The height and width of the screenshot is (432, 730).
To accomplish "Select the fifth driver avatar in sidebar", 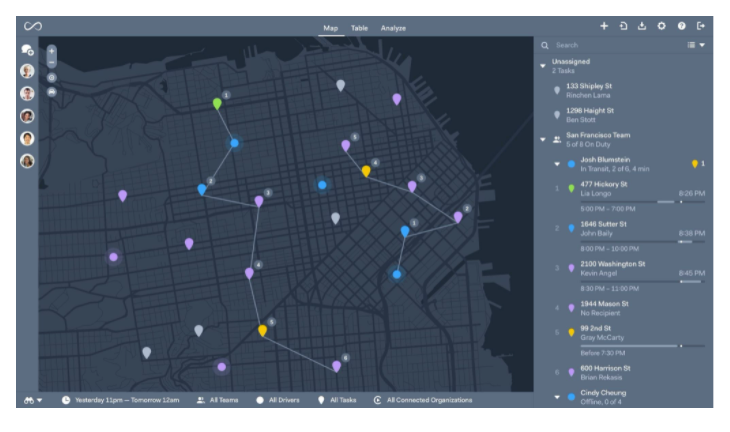I will click(x=27, y=161).
